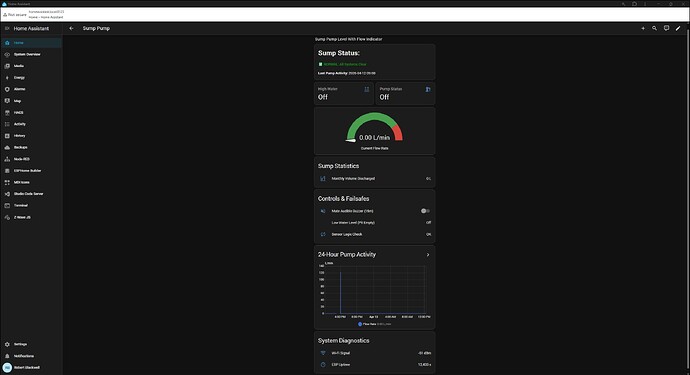Screen dimensions: 690x375
Task: Open History in the sidebar
Action: pyautogui.click(x=31, y=136)
